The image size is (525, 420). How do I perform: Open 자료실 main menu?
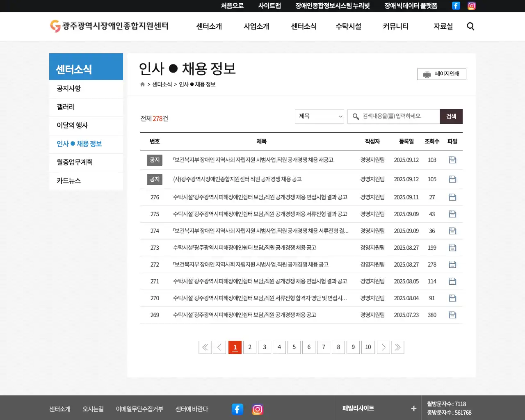tap(443, 26)
